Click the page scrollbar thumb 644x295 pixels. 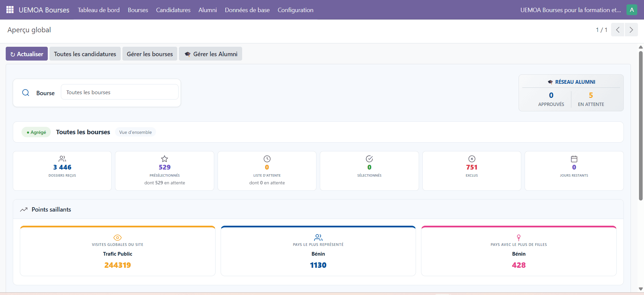[641, 125]
